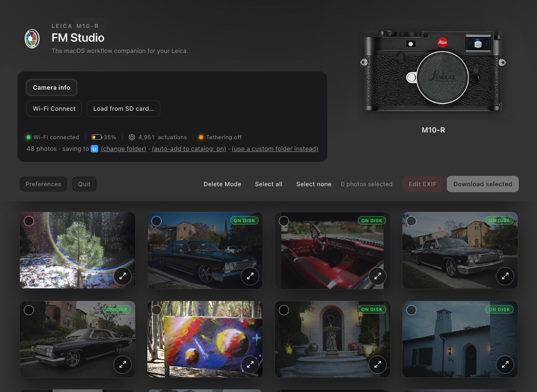
Task: Expand the colorful planets painting photo
Action: tap(250, 365)
